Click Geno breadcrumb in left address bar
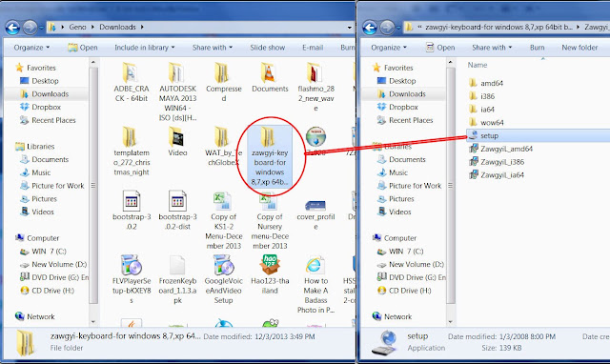 (x=77, y=27)
